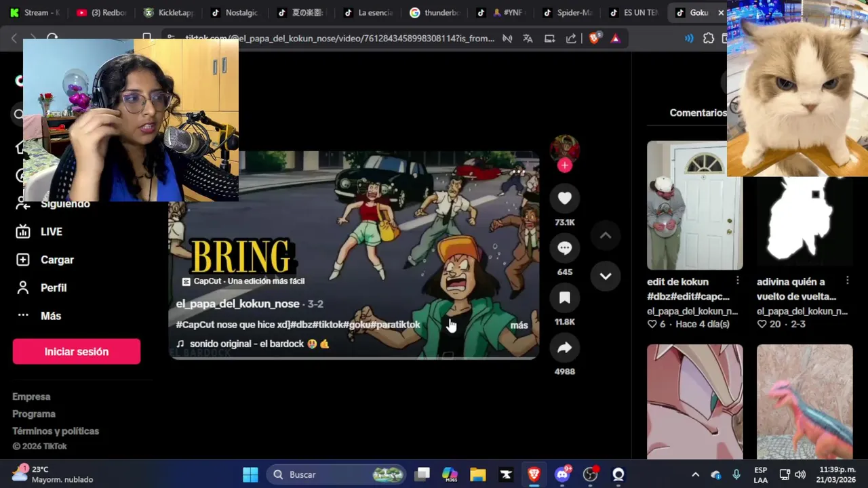Switch to the La esencia tab
The height and width of the screenshot is (488, 868).
[368, 12]
